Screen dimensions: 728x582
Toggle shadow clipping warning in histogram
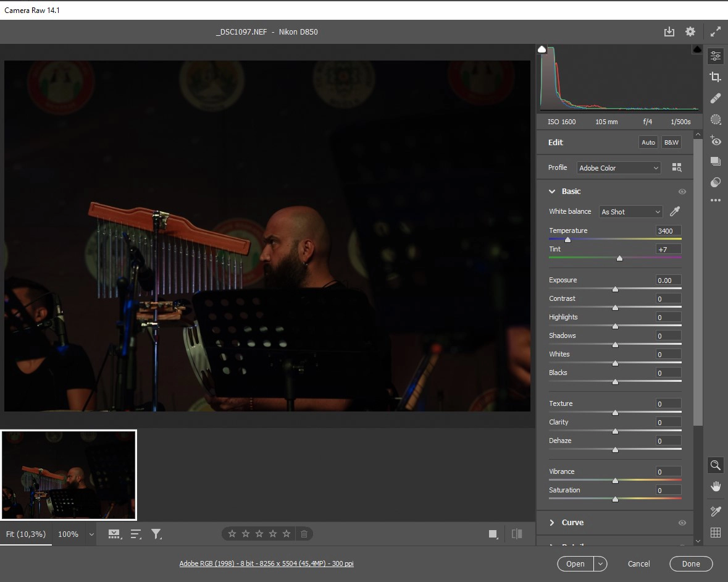[x=542, y=49]
